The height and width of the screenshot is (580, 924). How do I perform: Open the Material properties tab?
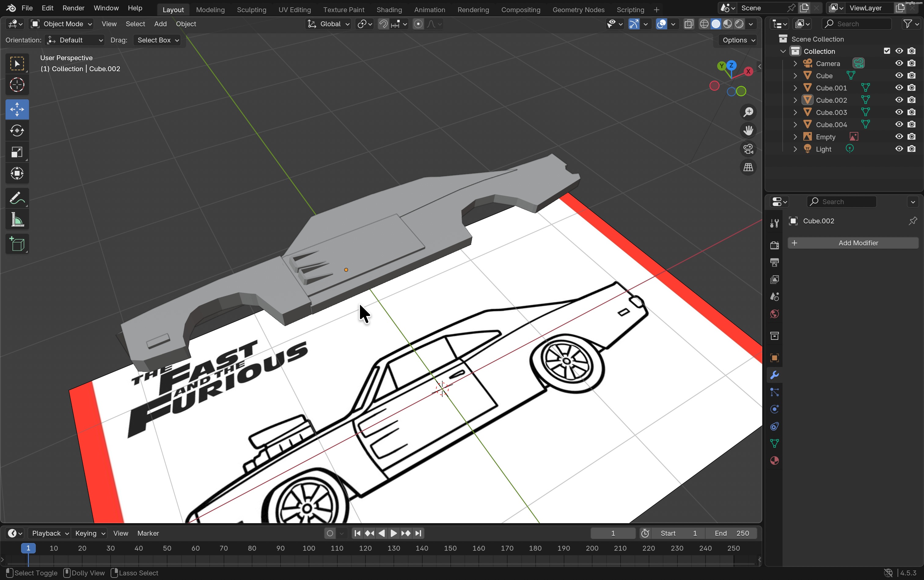pyautogui.click(x=774, y=461)
